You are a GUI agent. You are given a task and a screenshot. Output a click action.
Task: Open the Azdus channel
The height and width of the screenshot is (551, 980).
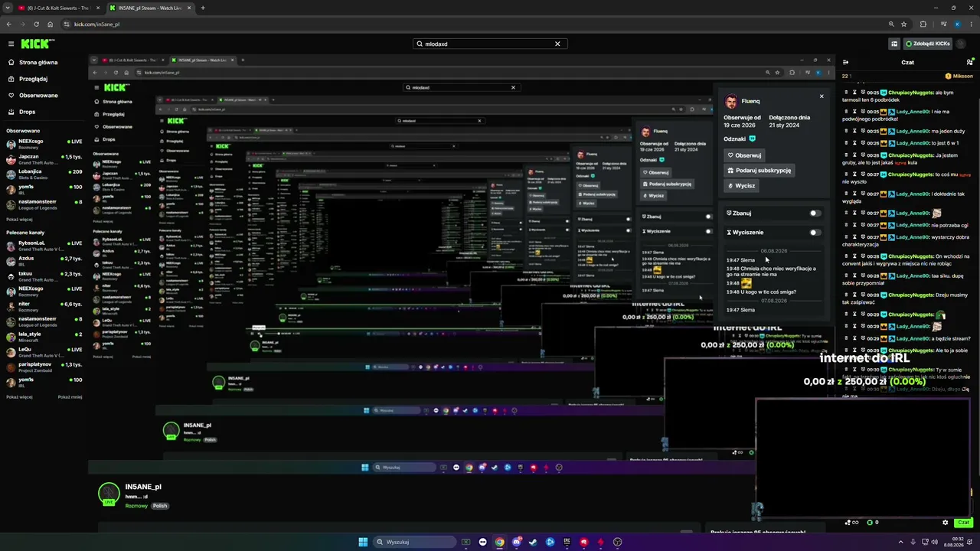pyautogui.click(x=44, y=261)
